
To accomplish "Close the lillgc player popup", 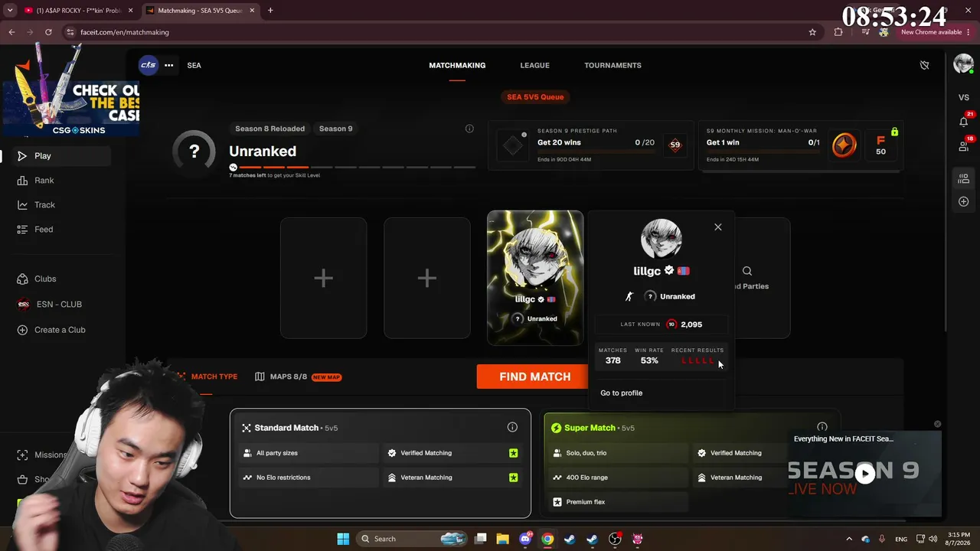I will [717, 227].
